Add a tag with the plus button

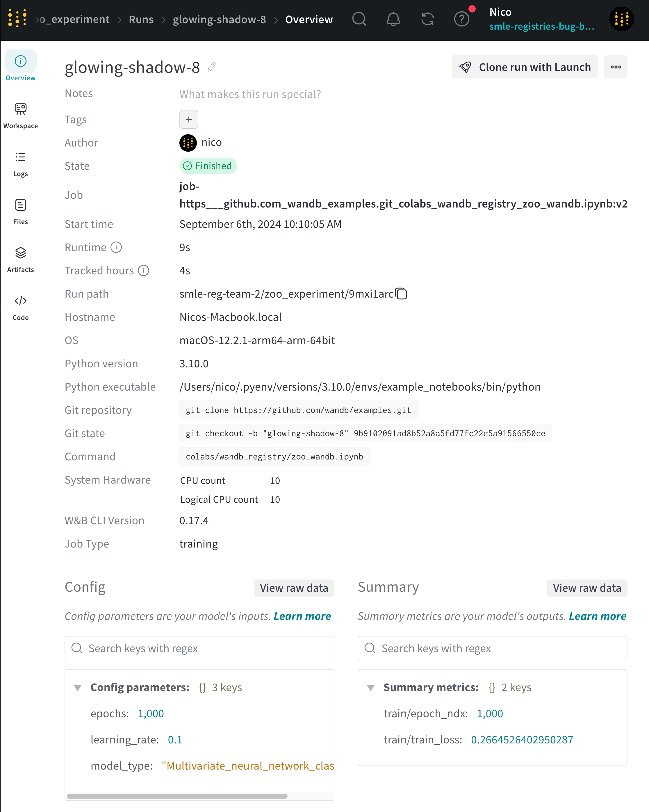189,119
